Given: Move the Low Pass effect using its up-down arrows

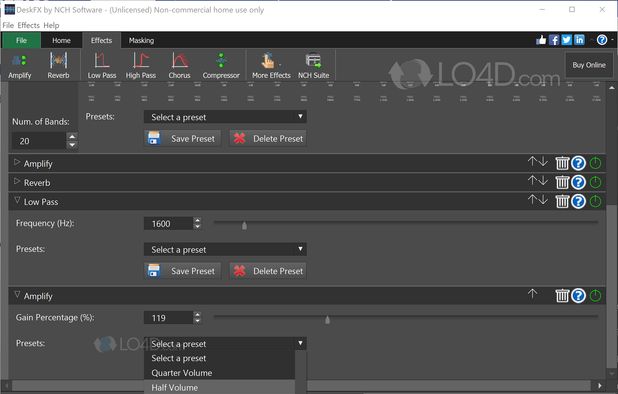Looking at the screenshot, I should click(x=538, y=200).
